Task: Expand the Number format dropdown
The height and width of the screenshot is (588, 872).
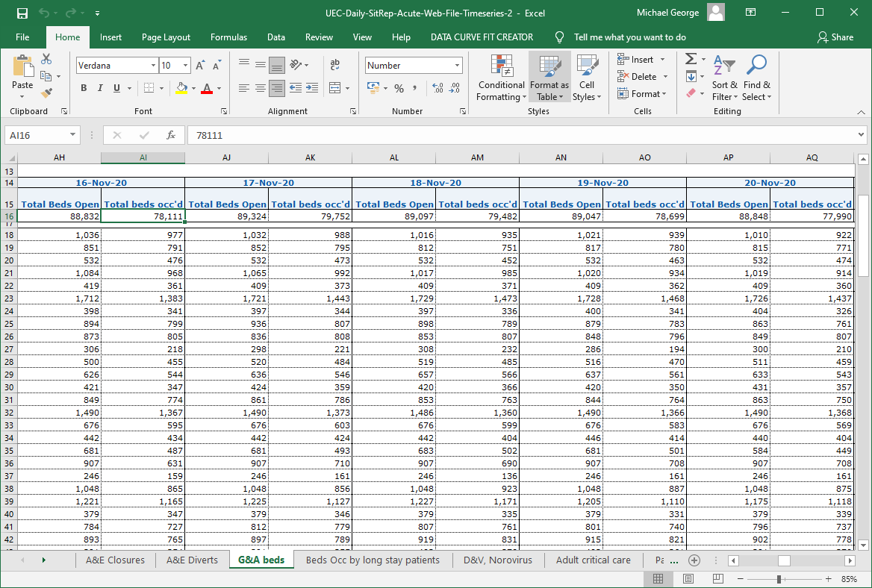Action: [457, 66]
